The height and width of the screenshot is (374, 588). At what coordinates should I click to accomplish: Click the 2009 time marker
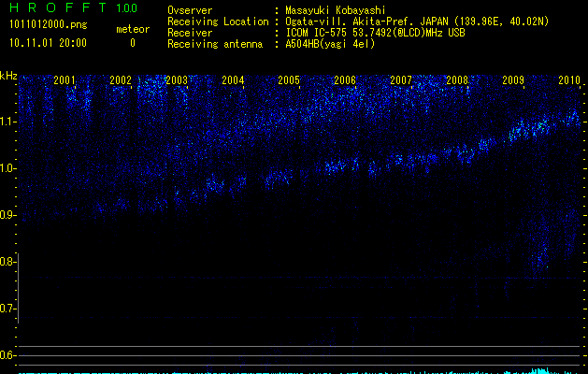pos(513,79)
